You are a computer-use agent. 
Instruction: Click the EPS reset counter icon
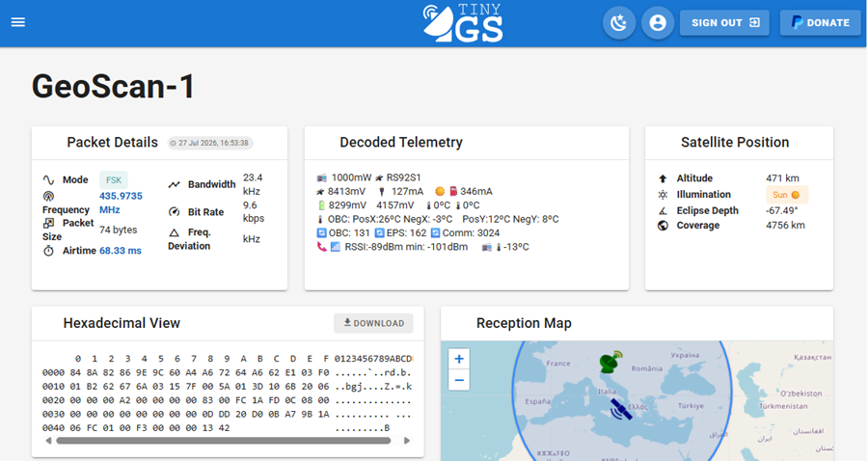[379, 233]
